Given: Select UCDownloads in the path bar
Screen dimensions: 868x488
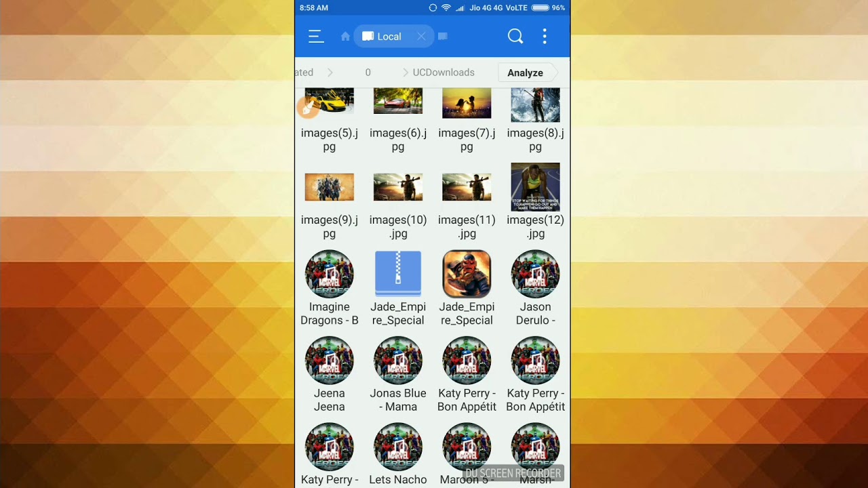Looking at the screenshot, I should pyautogui.click(x=443, y=73).
